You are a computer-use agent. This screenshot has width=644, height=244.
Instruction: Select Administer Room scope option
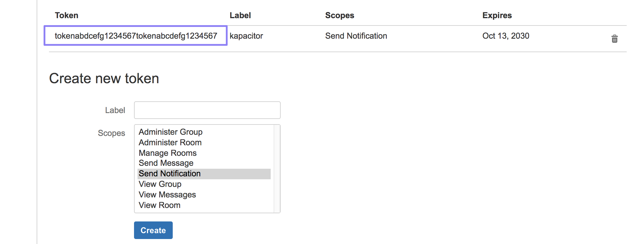click(170, 142)
